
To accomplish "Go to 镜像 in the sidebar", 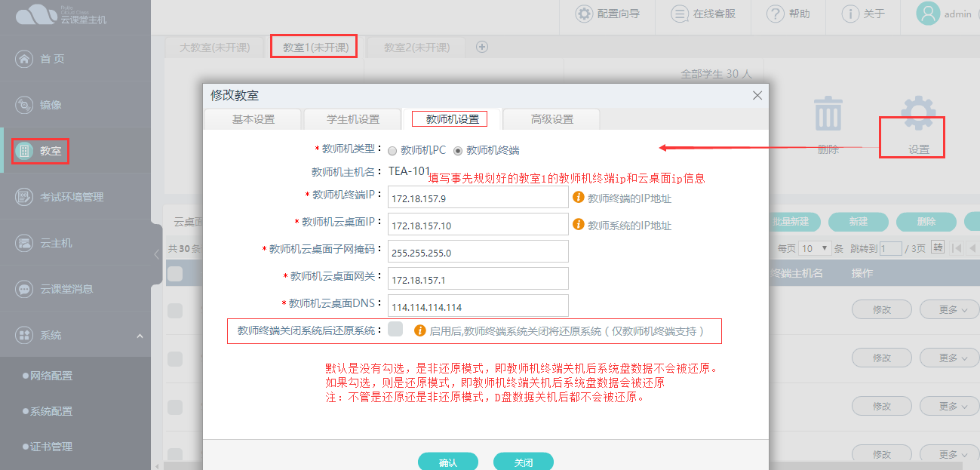I will pos(51,105).
